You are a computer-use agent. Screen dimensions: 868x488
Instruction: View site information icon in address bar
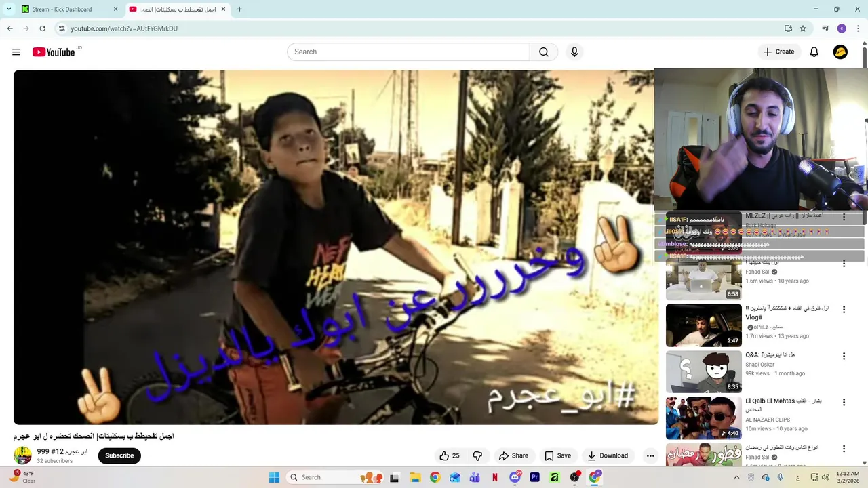pyautogui.click(x=62, y=28)
